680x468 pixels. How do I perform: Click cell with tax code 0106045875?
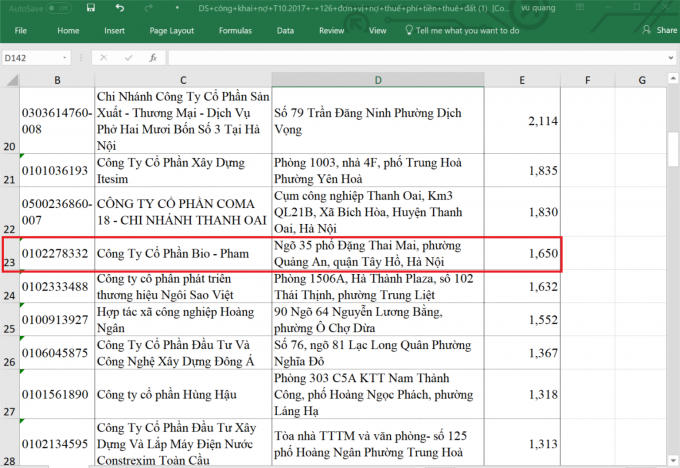57,353
